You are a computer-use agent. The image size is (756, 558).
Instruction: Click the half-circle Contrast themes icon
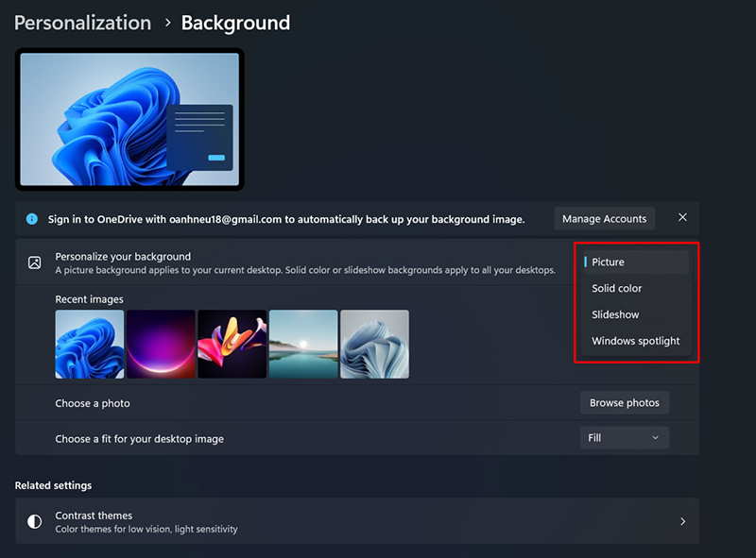(x=34, y=521)
